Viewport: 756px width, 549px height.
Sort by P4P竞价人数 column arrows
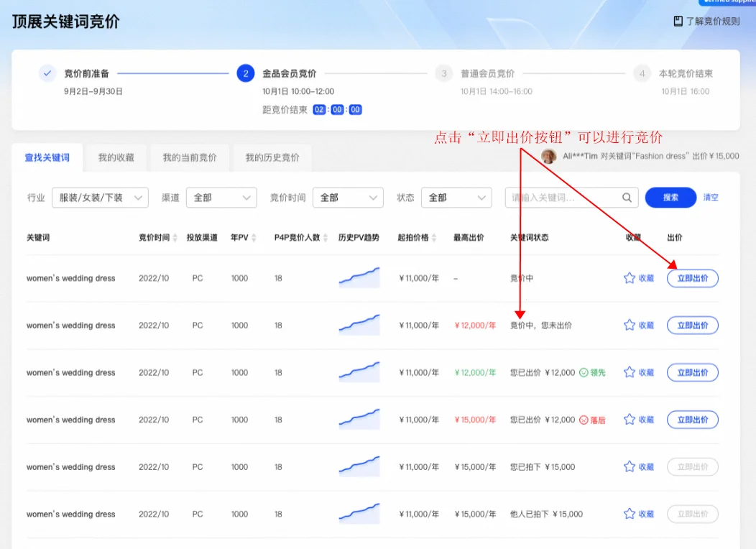pyautogui.click(x=326, y=238)
